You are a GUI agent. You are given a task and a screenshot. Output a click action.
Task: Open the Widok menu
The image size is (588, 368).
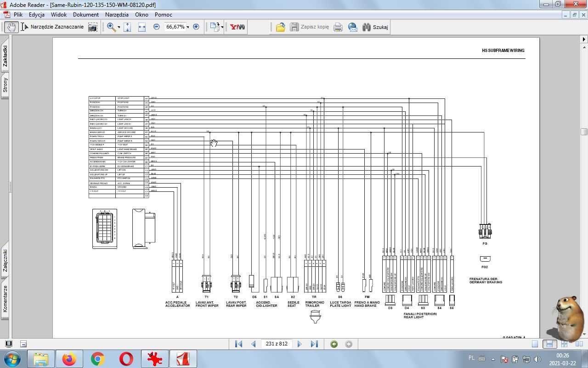59,15
